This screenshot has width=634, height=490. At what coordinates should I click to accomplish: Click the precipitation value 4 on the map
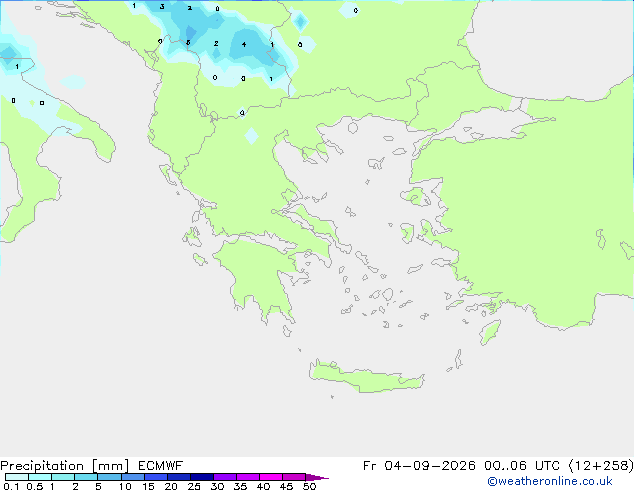click(244, 44)
